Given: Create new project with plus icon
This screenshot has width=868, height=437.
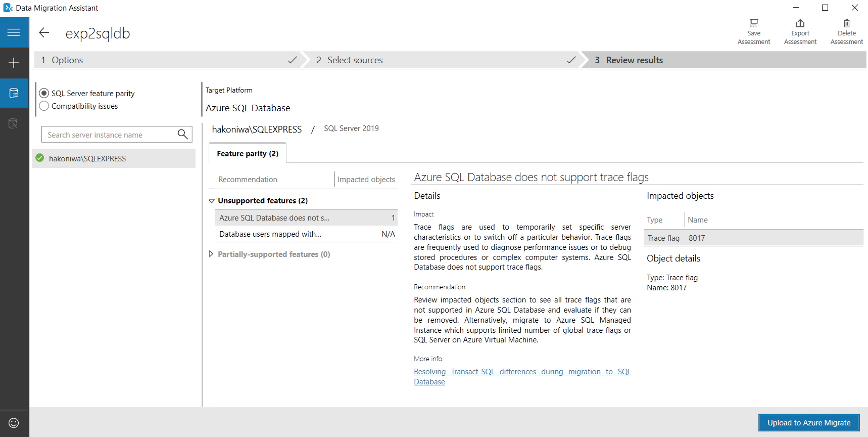Looking at the screenshot, I should click(14, 63).
